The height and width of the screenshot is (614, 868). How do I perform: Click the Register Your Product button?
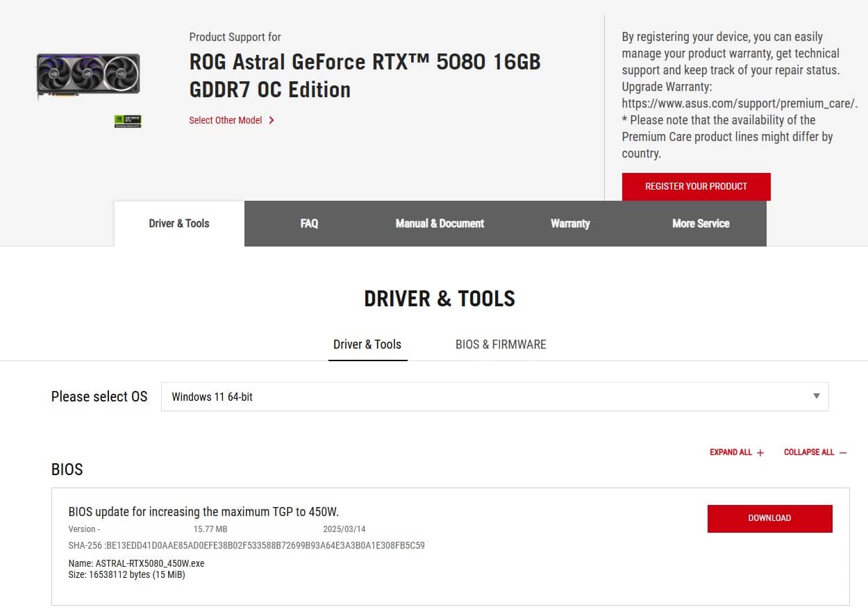[x=696, y=186]
